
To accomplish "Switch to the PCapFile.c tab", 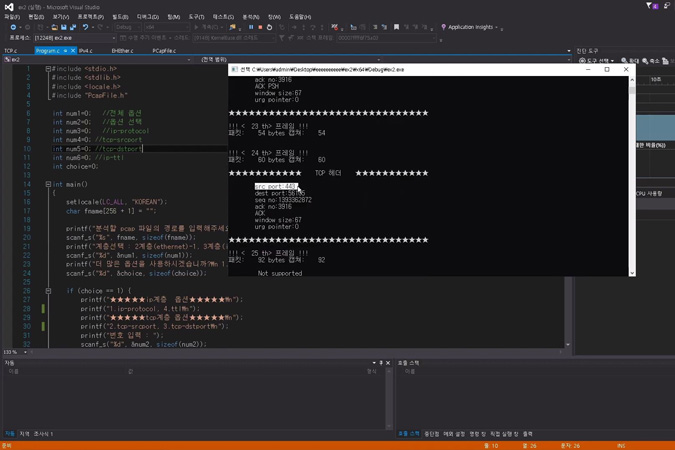I will (x=164, y=50).
